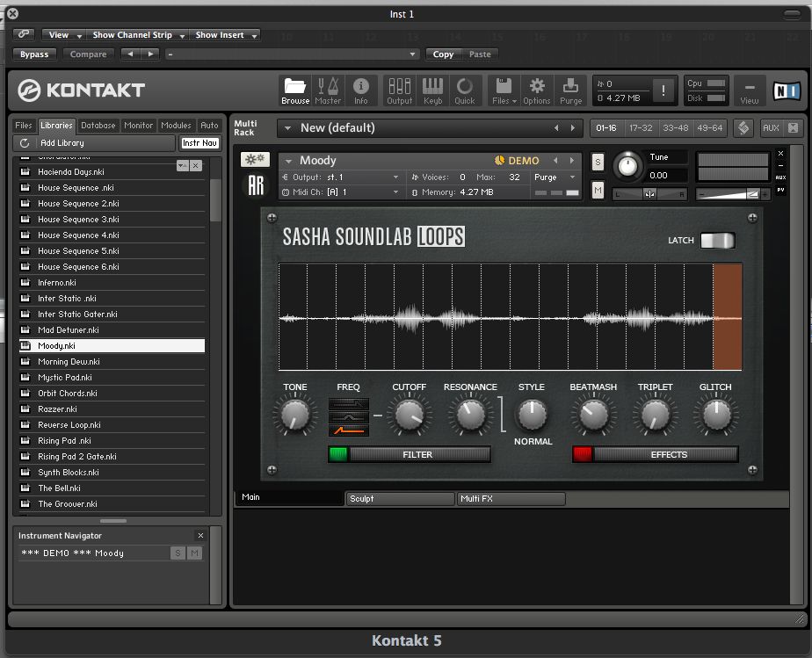The width and height of the screenshot is (812, 658).
Task: Open the Master editor
Action: point(328,90)
